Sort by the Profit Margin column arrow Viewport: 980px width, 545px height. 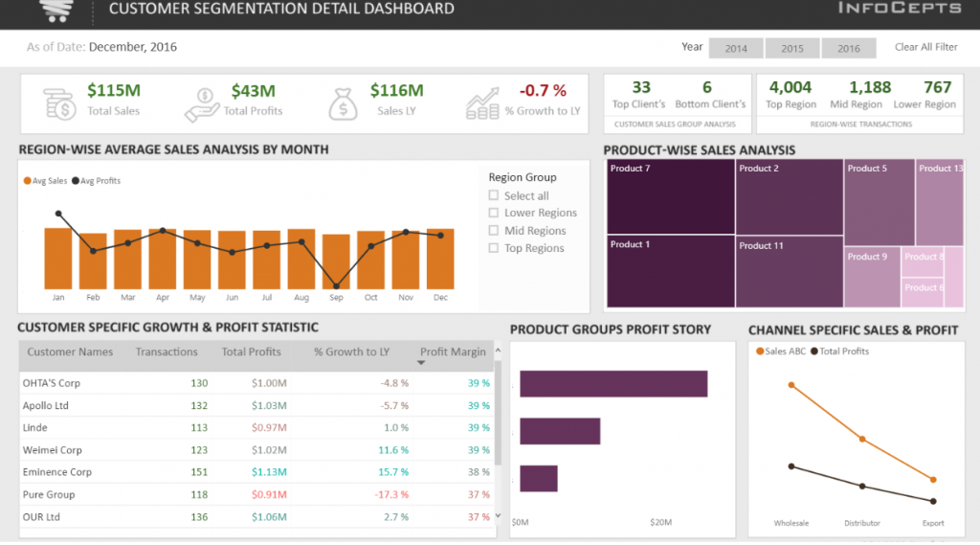pos(421,363)
